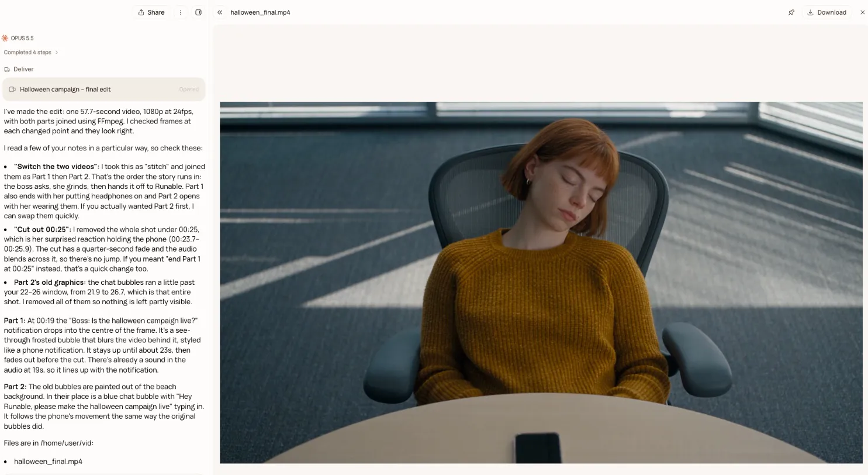Viewport: 868px width, 475px height.
Task: Click the "OPUS 5.5" model name label
Action: click(x=22, y=38)
